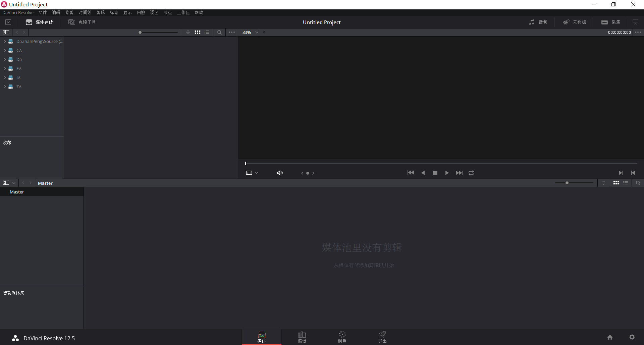
Task: Click the play button in viewer
Action: (447, 173)
